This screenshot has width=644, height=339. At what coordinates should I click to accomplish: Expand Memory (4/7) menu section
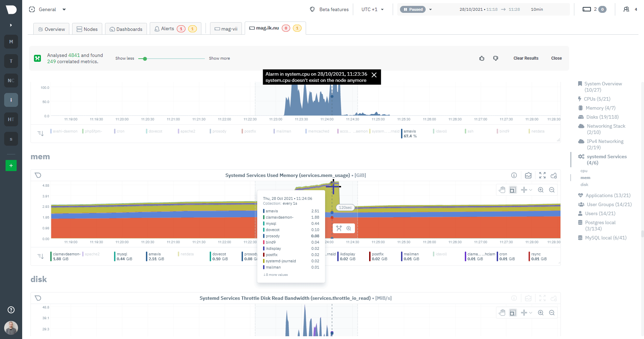[597, 108]
